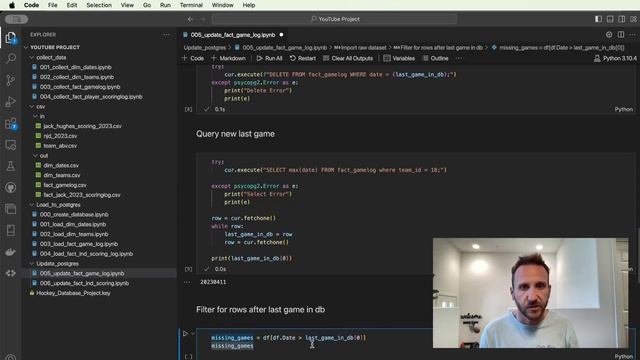The height and width of the screenshot is (360, 640).
Task: Open 001_collect_dim_dates.ipynb
Action: click(x=76, y=67)
